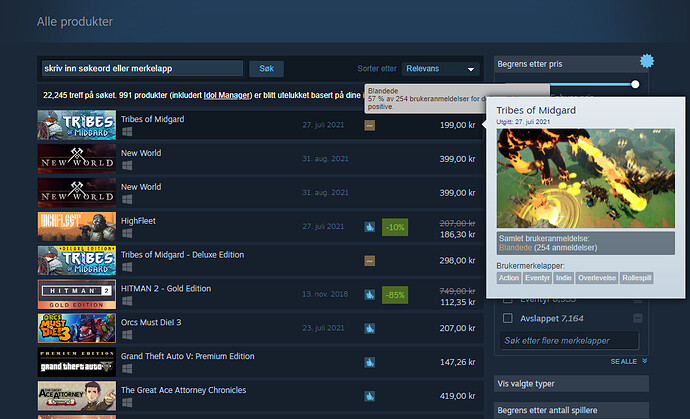Click the Tribes of Midgard capsule thumbnail
This screenshot has width=690, height=419.
(77, 125)
